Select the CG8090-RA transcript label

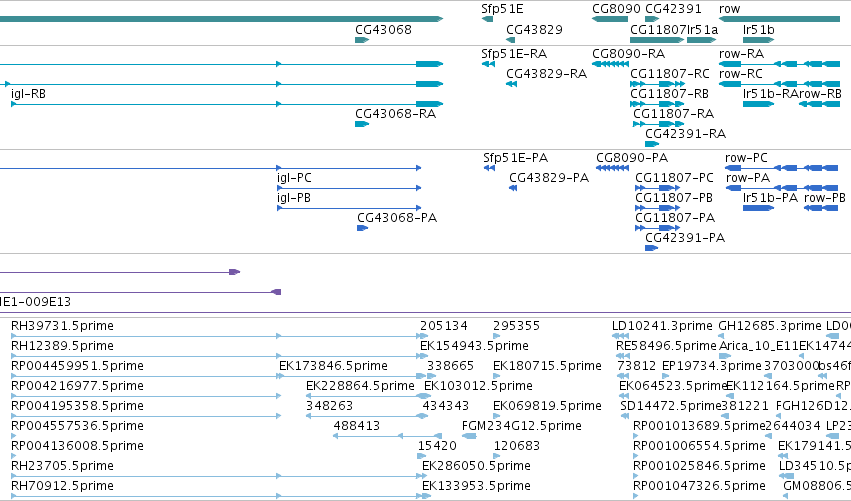click(x=628, y=54)
